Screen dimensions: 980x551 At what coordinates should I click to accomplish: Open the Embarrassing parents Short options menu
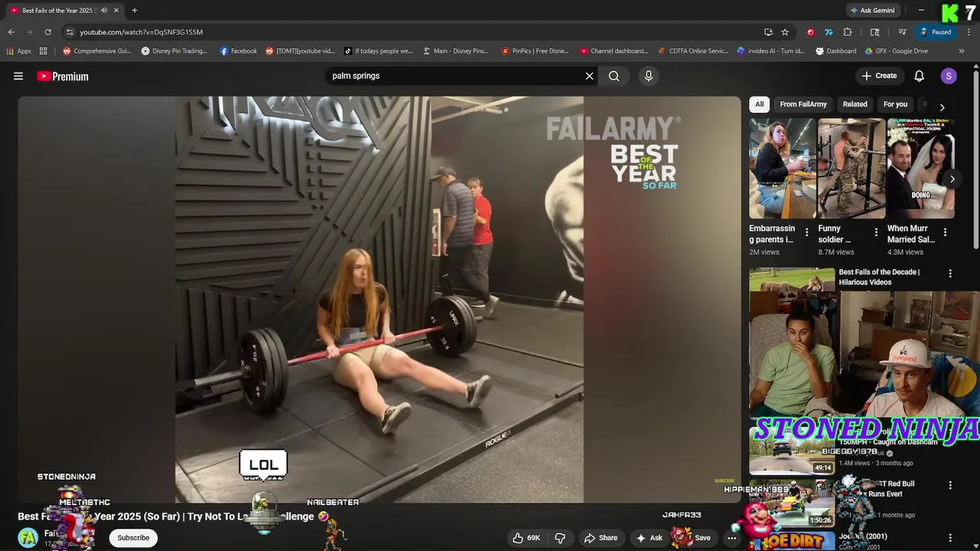coord(806,232)
